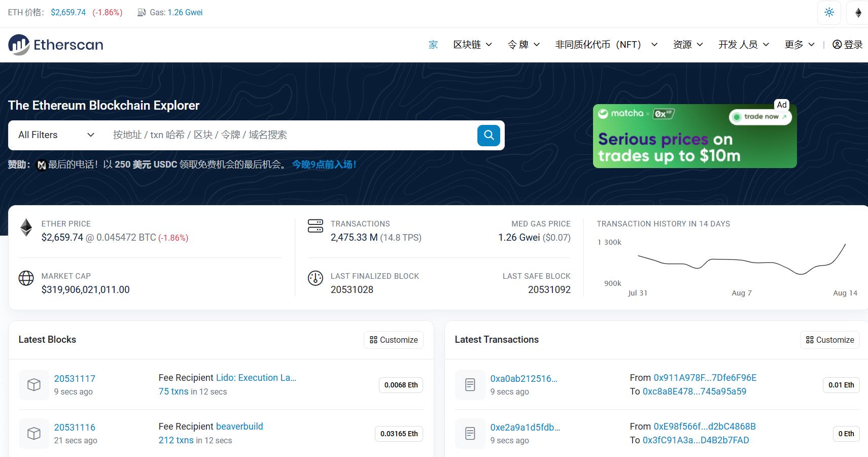
Task: Click market cap $319,906,021,011.00
Action: (86, 289)
